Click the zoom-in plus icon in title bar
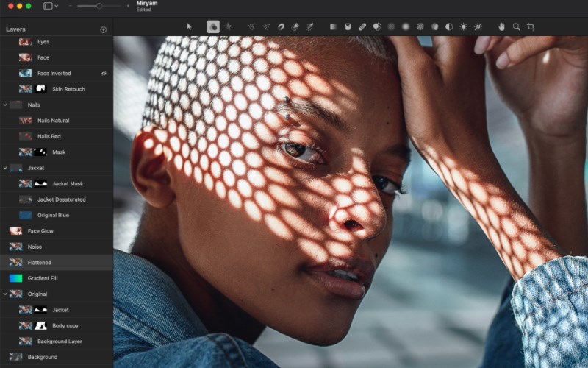 click(128, 6)
